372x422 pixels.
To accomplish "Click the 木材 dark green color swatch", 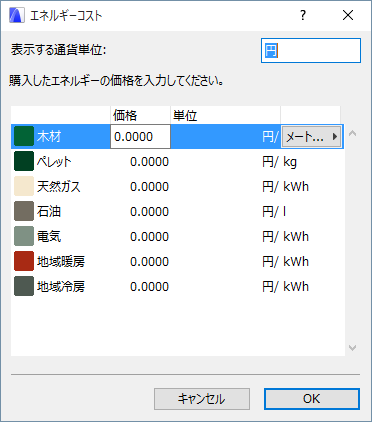I will pos(24,136).
